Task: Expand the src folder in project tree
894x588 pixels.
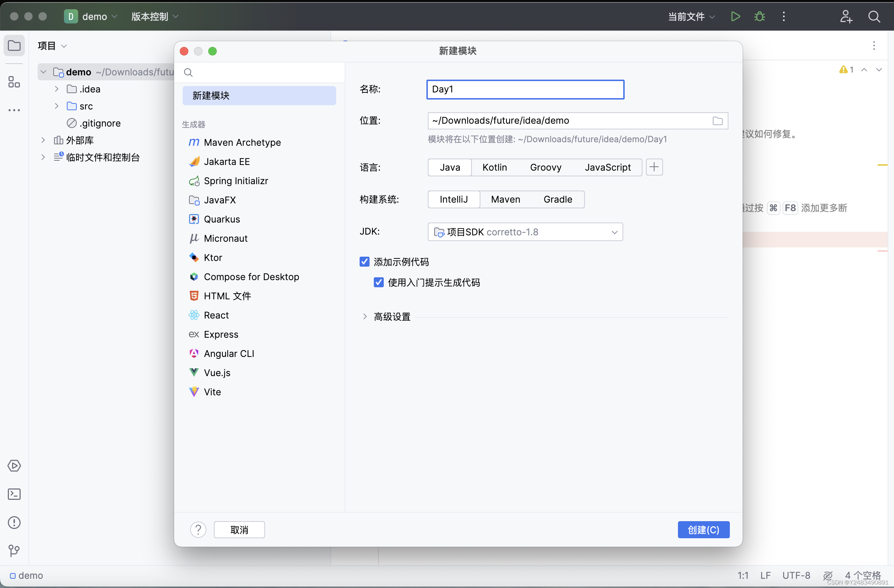Action: (x=56, y=106)
